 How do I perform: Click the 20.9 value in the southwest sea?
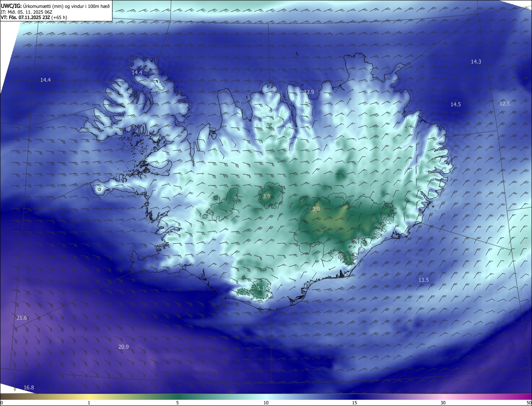click(x=123, y=347)
